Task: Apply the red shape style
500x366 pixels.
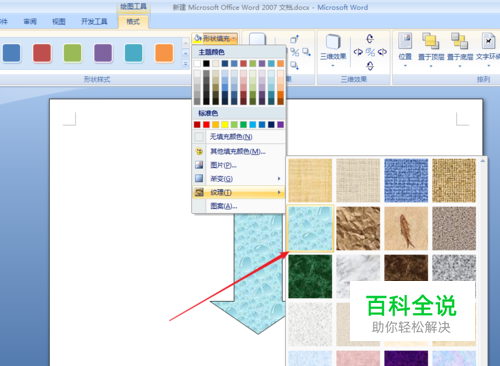Action: (42, 53)
